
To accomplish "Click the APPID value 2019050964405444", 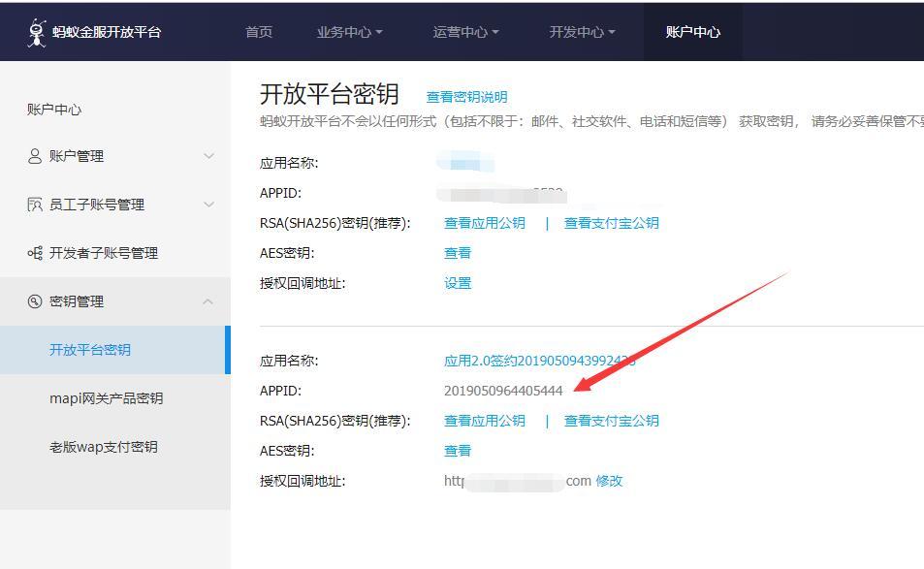I will click(x=503, y=391).
